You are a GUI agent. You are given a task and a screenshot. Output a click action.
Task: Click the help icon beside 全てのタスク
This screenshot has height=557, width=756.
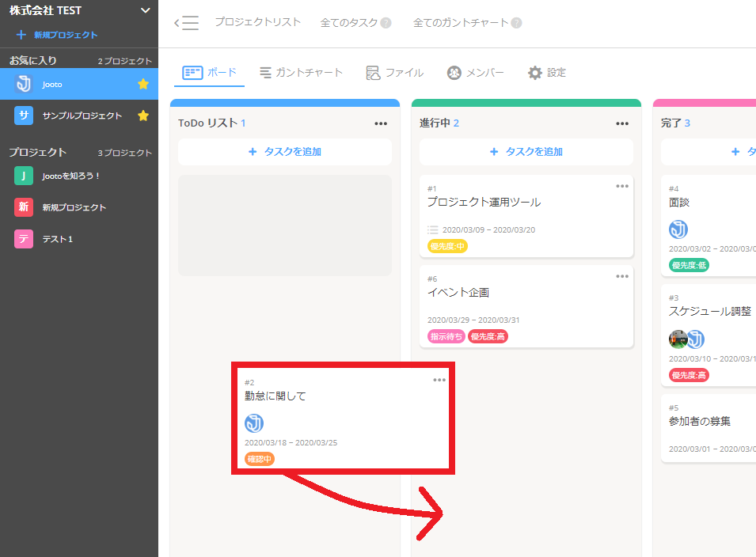point(386,23)
